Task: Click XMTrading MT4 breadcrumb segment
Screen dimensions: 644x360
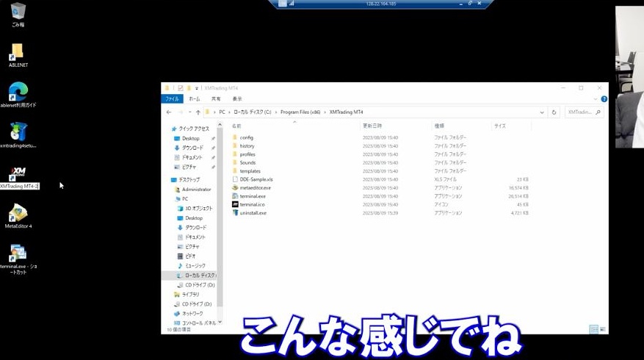Action: pos(346,112)
